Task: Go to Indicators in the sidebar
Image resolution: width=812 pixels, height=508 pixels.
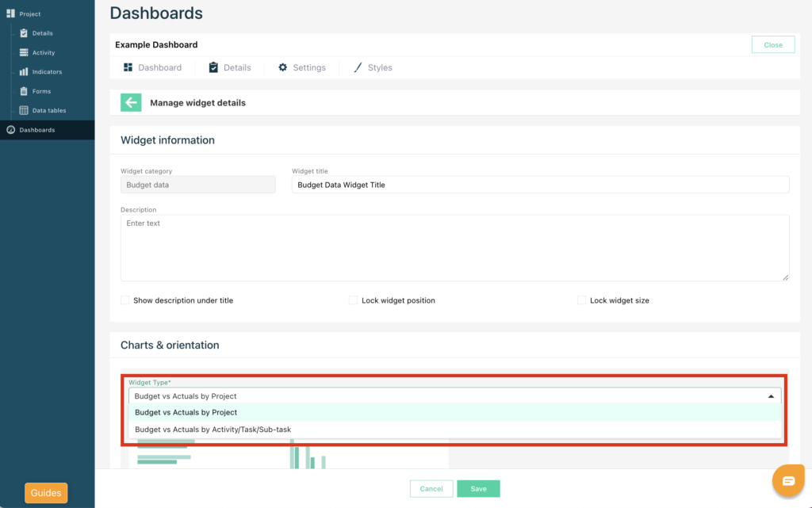Action: point(47,72)
